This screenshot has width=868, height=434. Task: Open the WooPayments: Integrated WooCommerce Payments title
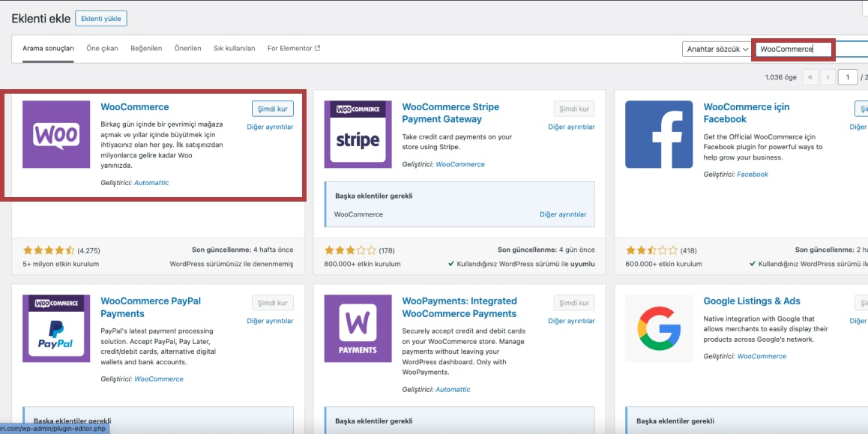[x=459, y=307]
